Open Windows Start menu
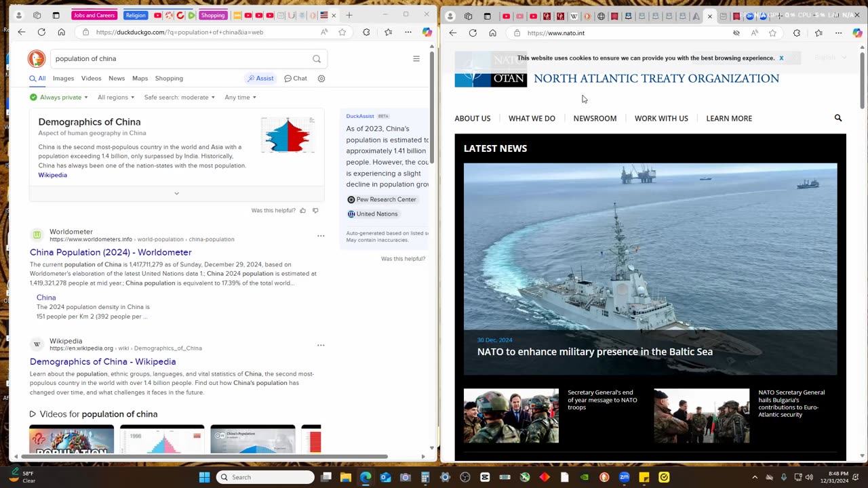Viewport: 868px width, 488px height. coord(204,477)
